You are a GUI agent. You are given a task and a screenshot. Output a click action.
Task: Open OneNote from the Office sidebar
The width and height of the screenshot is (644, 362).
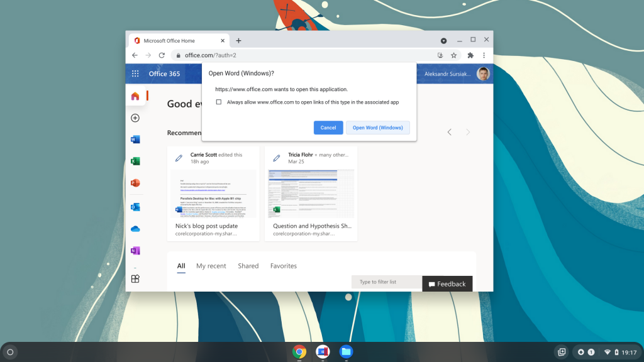[x=135, y=250]
